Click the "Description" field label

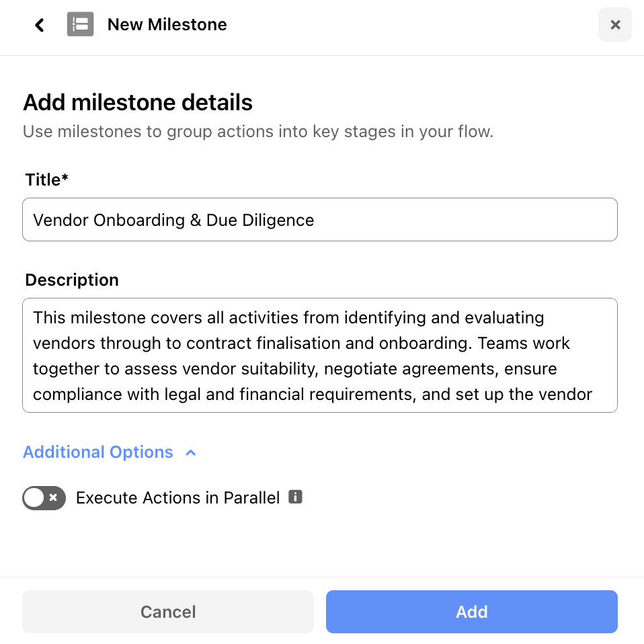pyautogui.click(x=72, y=280)
